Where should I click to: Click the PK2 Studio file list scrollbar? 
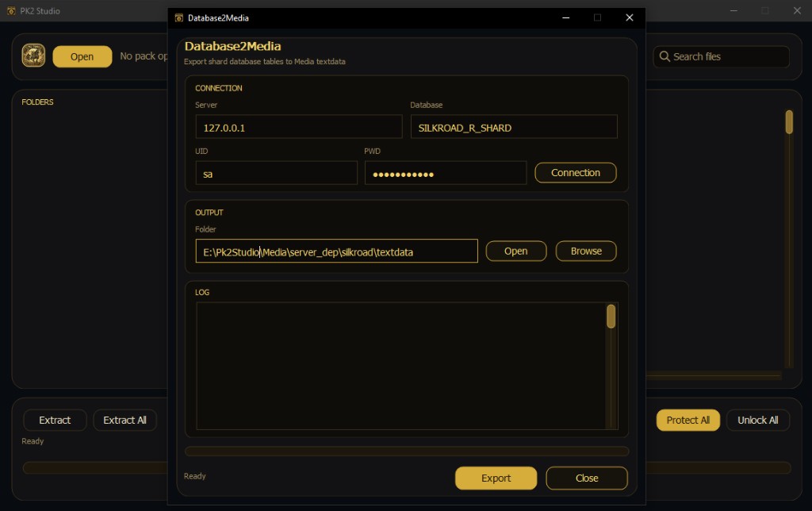click(x=789, y=122)
